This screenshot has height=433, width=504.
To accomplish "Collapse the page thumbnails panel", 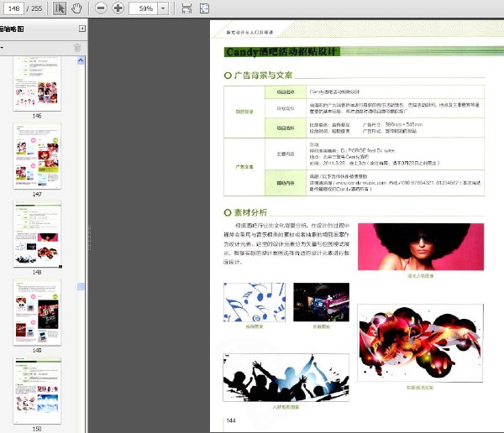I will [82, 29].
